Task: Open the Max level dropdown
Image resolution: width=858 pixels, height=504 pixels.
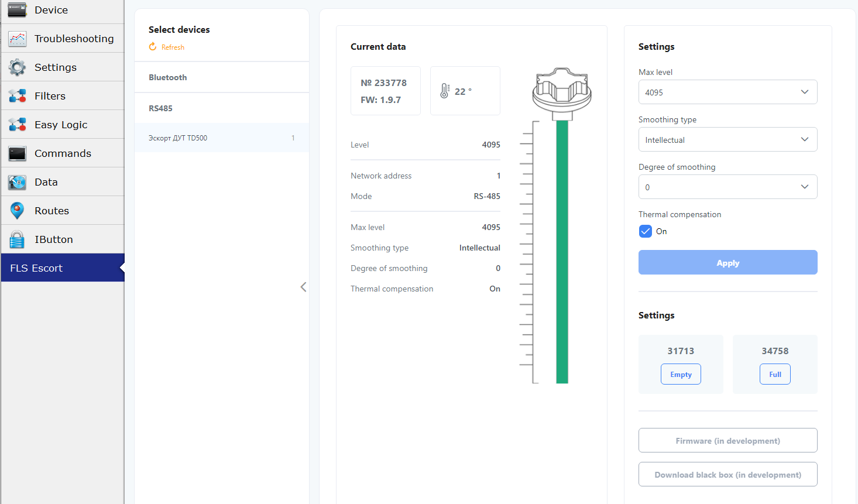Action: (727, 92)
